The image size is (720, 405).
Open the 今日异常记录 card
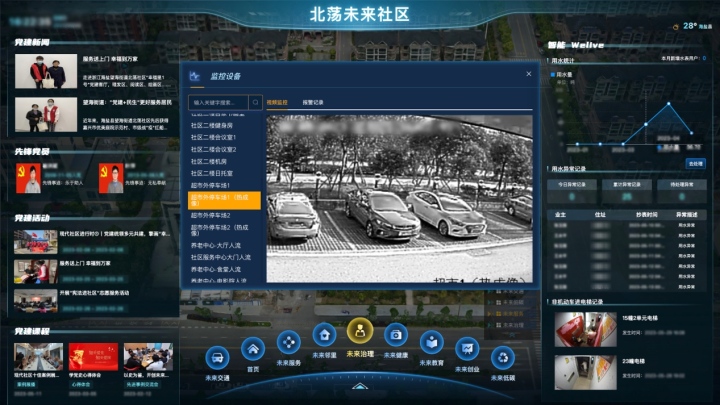572,191
